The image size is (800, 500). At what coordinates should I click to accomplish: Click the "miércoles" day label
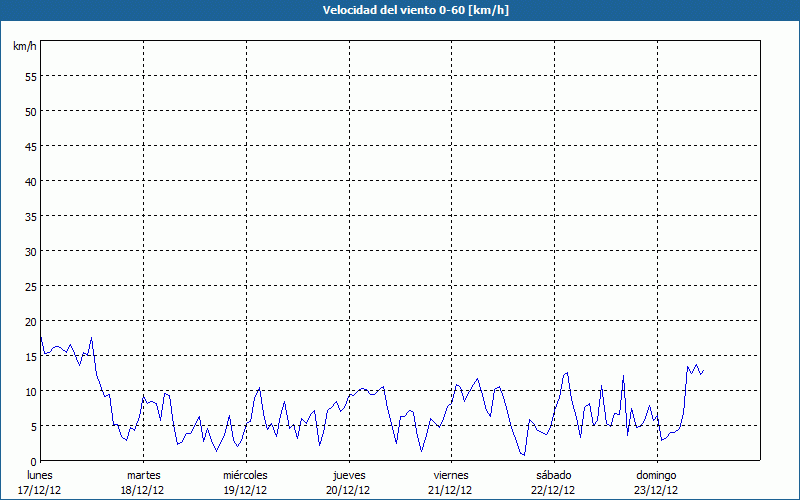coord(245,475)
